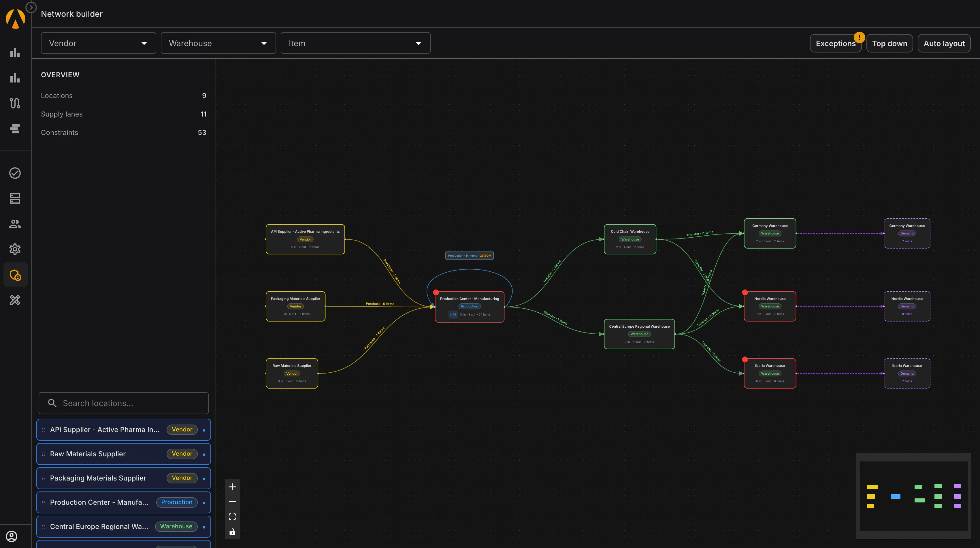Click Vendor tag on Raw Materials row

[182, 454]
